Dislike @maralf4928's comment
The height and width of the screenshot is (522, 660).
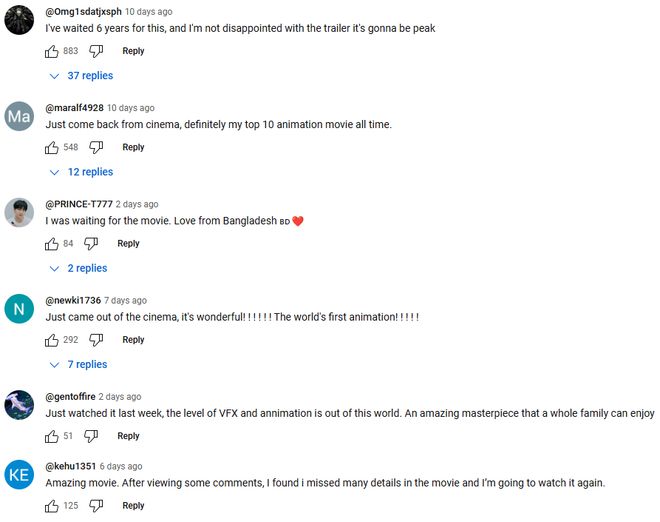point(96,147)
